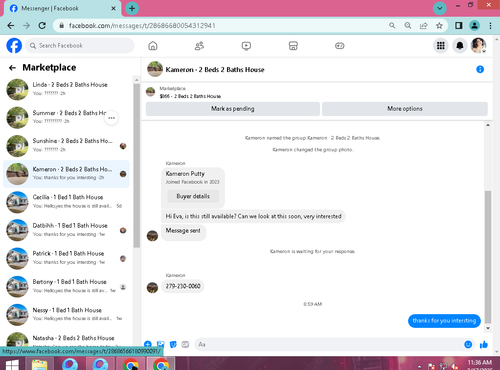This screenshot has height=370, width=500.
Task: Open the account profile picture menu
Action: [x=478, y=46]
